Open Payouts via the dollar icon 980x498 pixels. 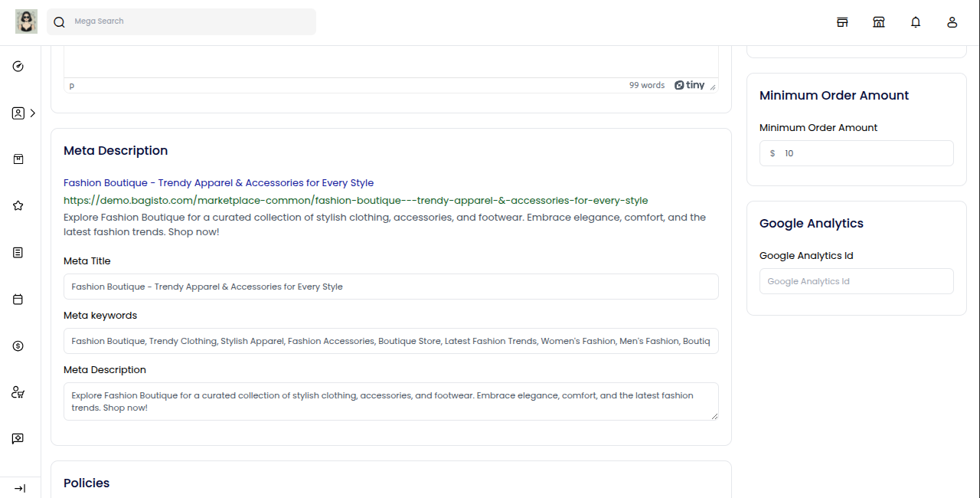coord(18,346)
